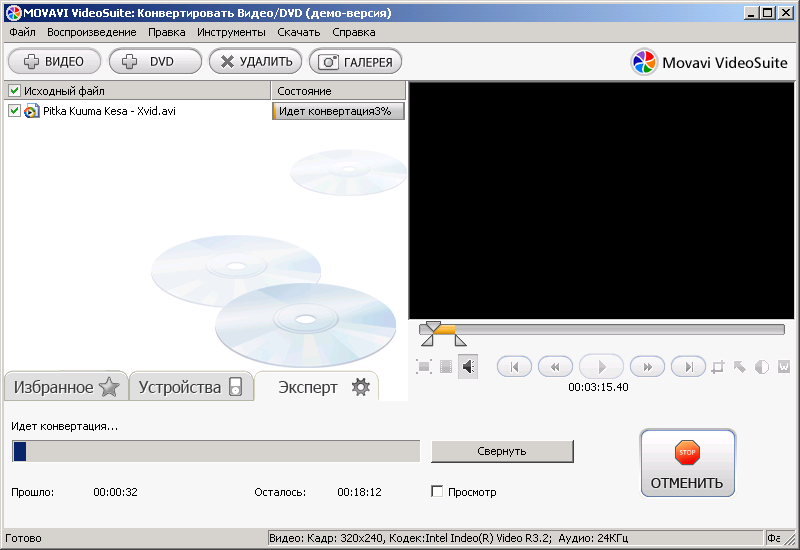Screen dimensions: 800x550
Task: Click the Состояние column header
Action: point(338,91)
